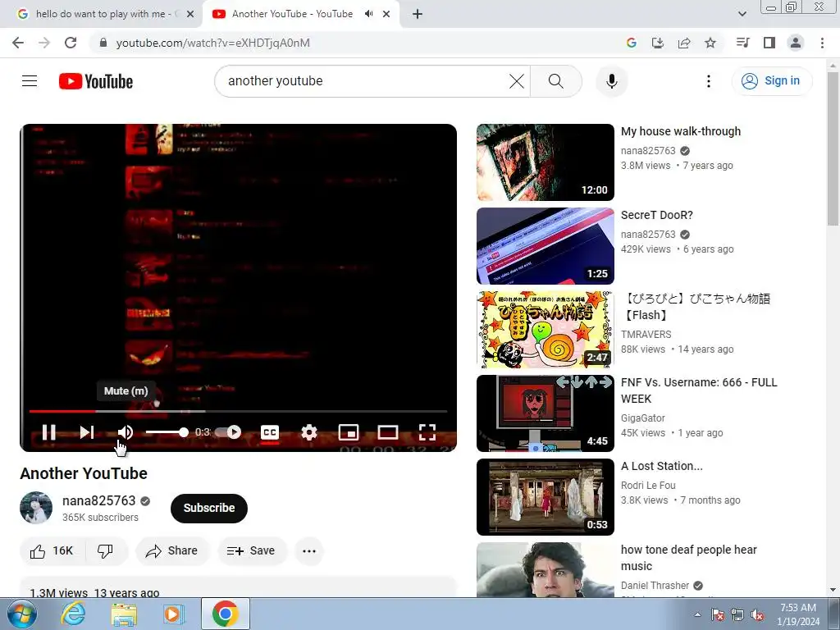
Task: Toggle the autoplay switch in the player
Action: 230,432
